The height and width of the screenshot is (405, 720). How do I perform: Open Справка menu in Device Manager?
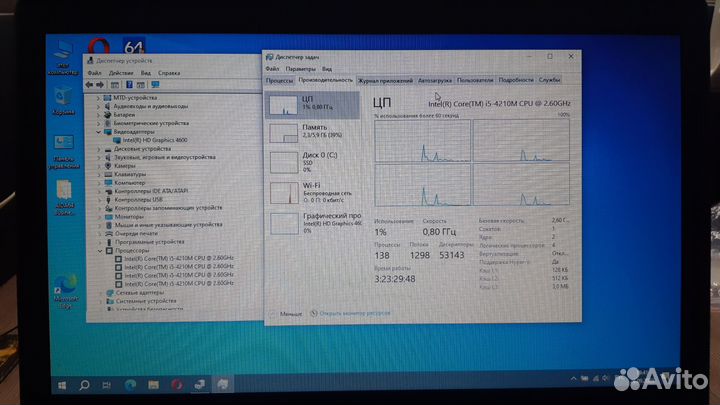point(169,73)
